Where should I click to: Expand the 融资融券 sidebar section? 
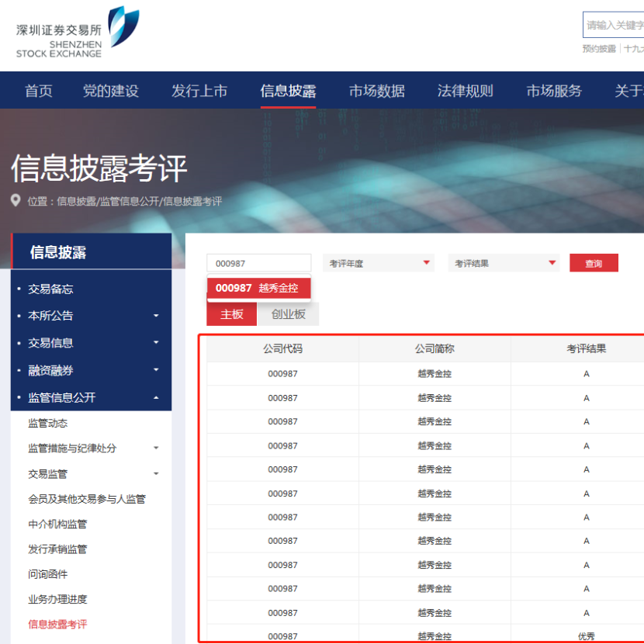point(92,371)
